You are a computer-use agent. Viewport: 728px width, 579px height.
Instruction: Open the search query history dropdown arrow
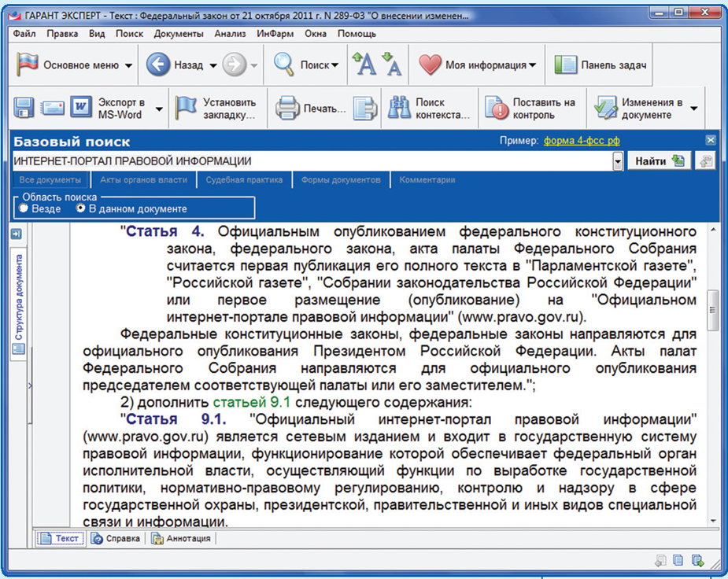pyautogui.click(x=619, y=161)
